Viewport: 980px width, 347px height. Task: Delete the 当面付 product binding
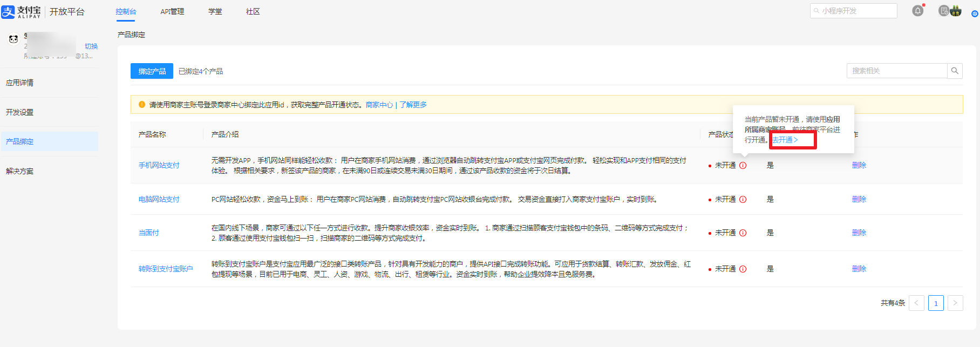click(x=859, y=233)
